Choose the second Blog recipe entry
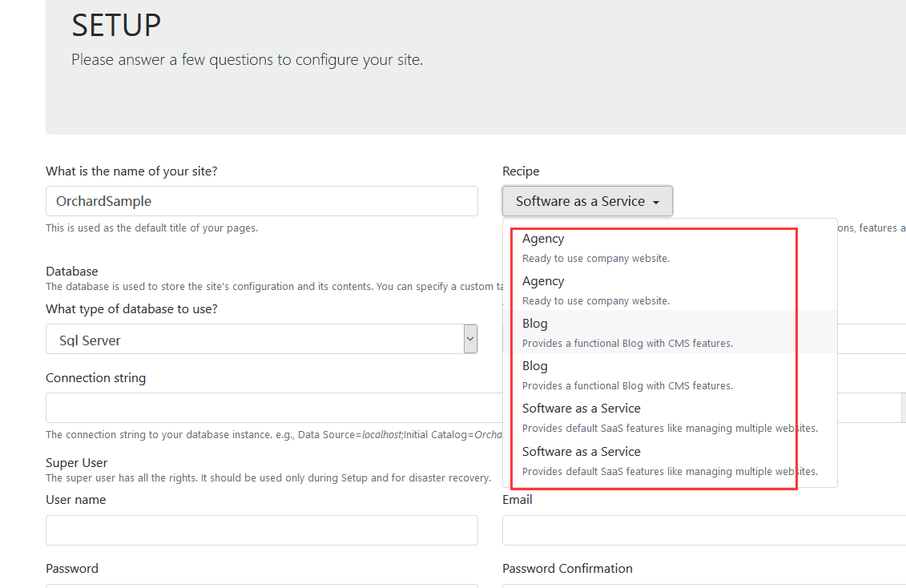The height and width of the screenshot is (588, 906). pyautogui.click(x=670, y=375)
